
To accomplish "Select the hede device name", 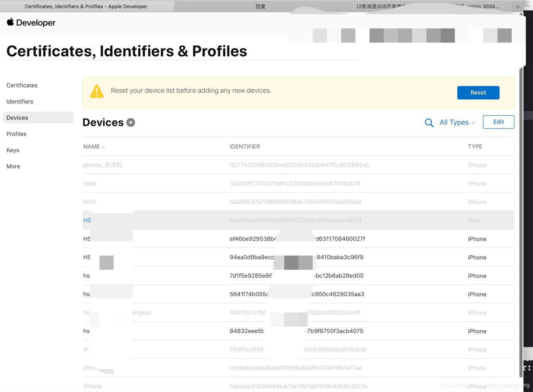I will 90,184.
